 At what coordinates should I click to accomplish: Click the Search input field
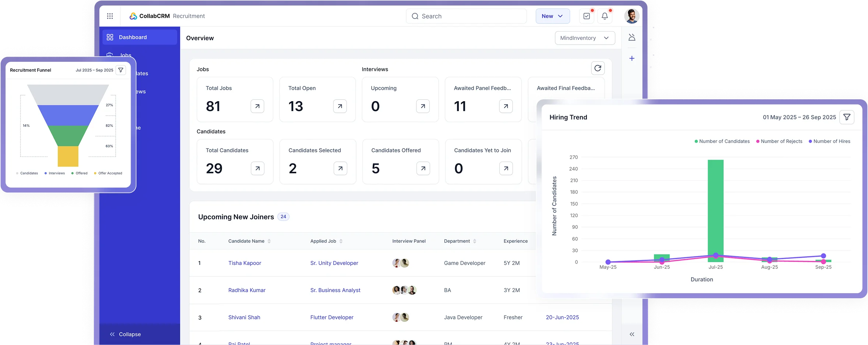click(466, 16)
